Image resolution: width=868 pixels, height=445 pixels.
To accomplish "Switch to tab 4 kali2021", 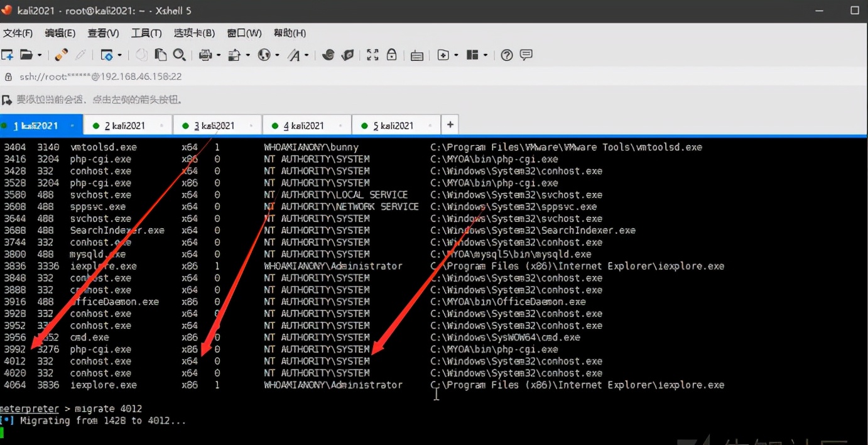I will (x=307, y=126).
